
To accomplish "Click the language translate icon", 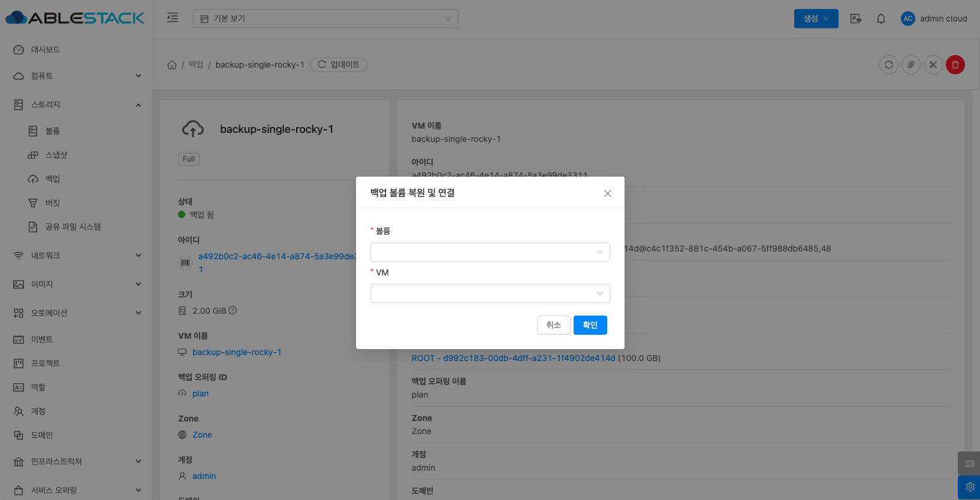I will pos(855,19).
